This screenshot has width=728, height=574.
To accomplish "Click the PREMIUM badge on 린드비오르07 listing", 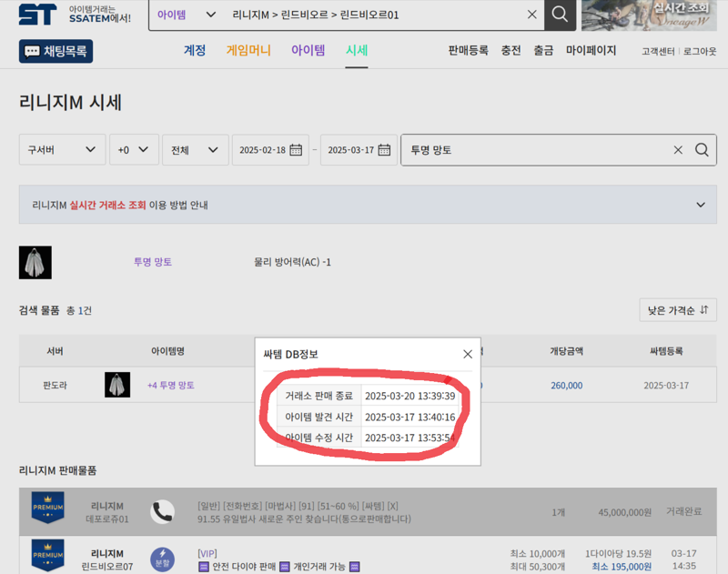I will pyautogui.click(x=48, y=555).
